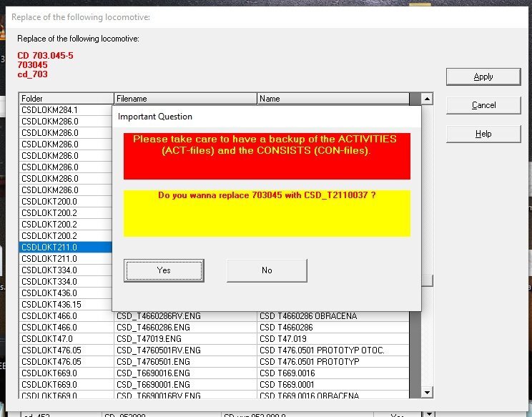Select the CSDLOKM284.1 folder row
Viewport: 532px width, 417px height.
[66, 110]
